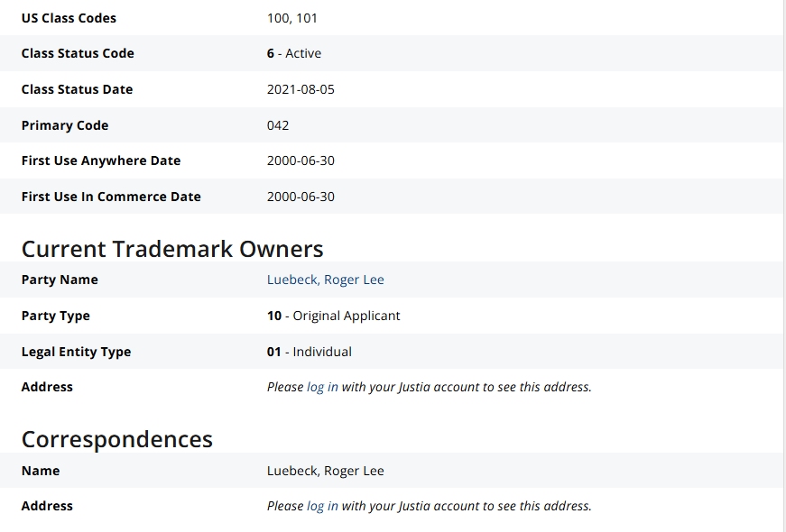Click log in link in Correspondences address row

[x=322, y=506]
